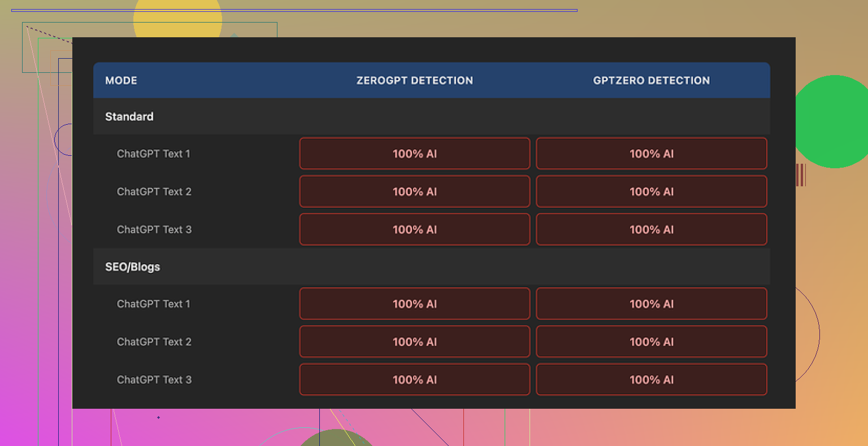Viewport: 868px width, 446px height.
Task: Click GPTZero 100% AI result for Standard Text 3
Action: click(x=651, y=230)
